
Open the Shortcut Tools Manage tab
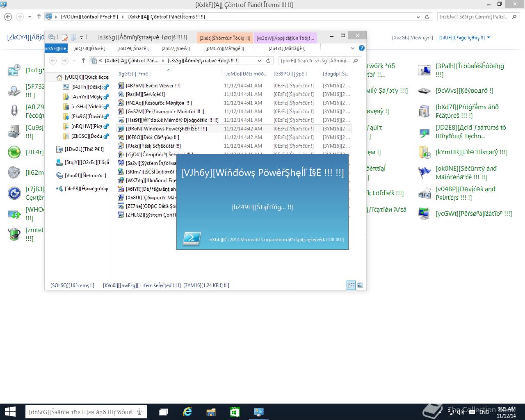[225, 48]
